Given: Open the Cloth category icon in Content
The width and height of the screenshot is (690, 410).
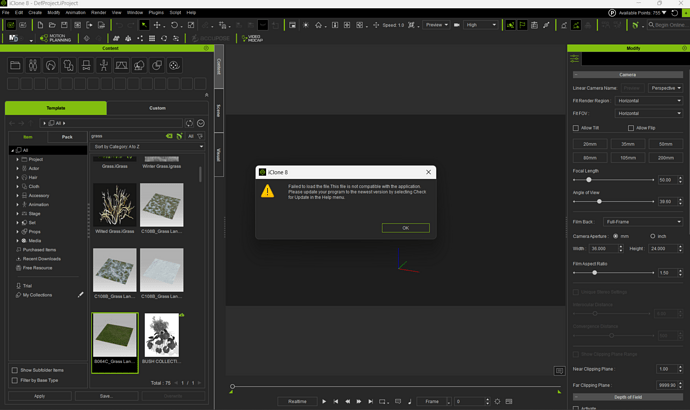Looking at the screenshot, I should (x=68, y=66).
